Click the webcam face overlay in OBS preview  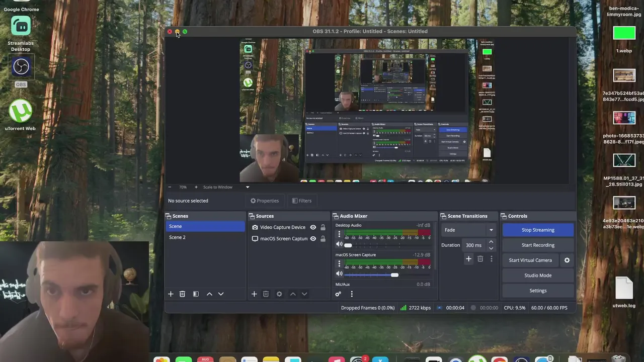[269, 157]
